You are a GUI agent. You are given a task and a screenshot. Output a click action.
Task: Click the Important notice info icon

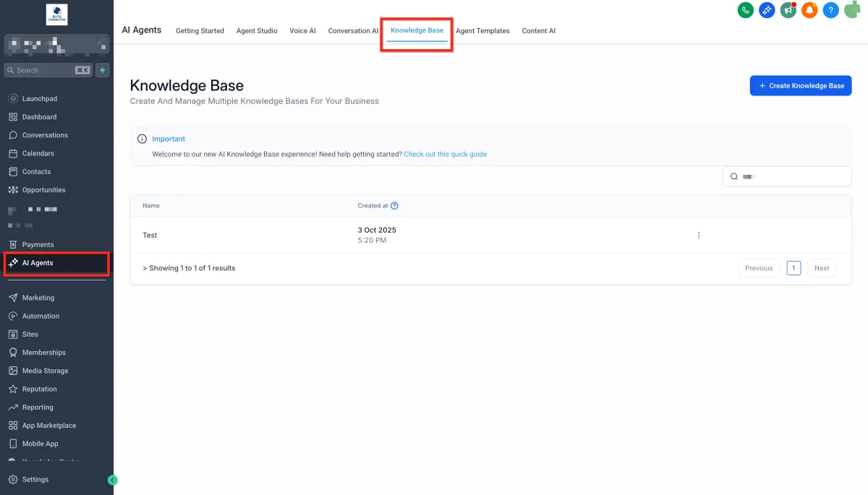tap(142, 139)
